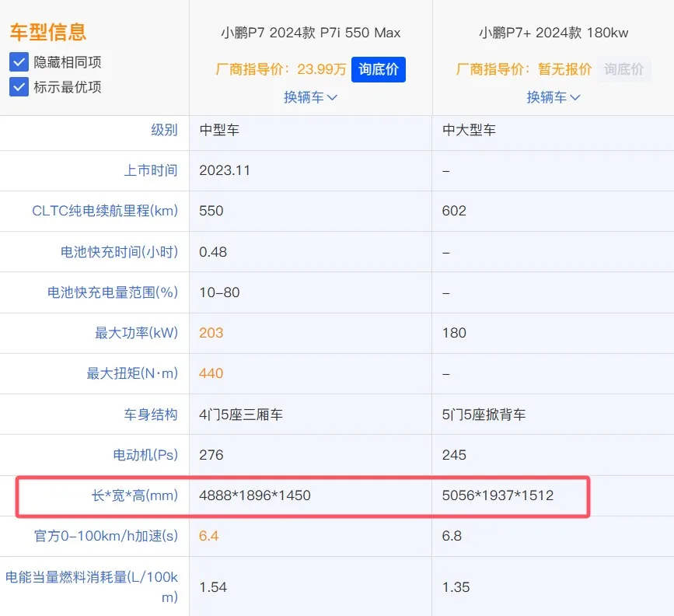This screenshot has height=616, width=674.
Task: Click the 小鹏P7+ 2024款 180kw title
Action: coord(554,33)
